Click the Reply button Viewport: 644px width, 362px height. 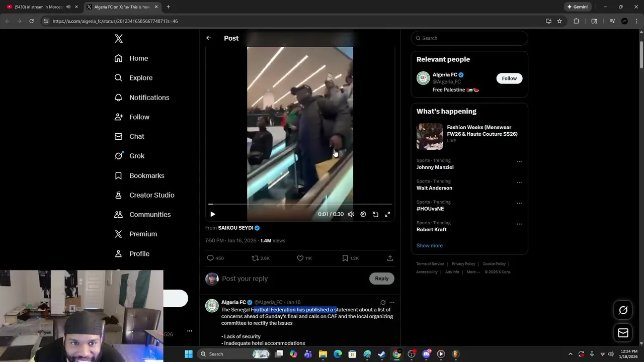click(x=382, y=279)
